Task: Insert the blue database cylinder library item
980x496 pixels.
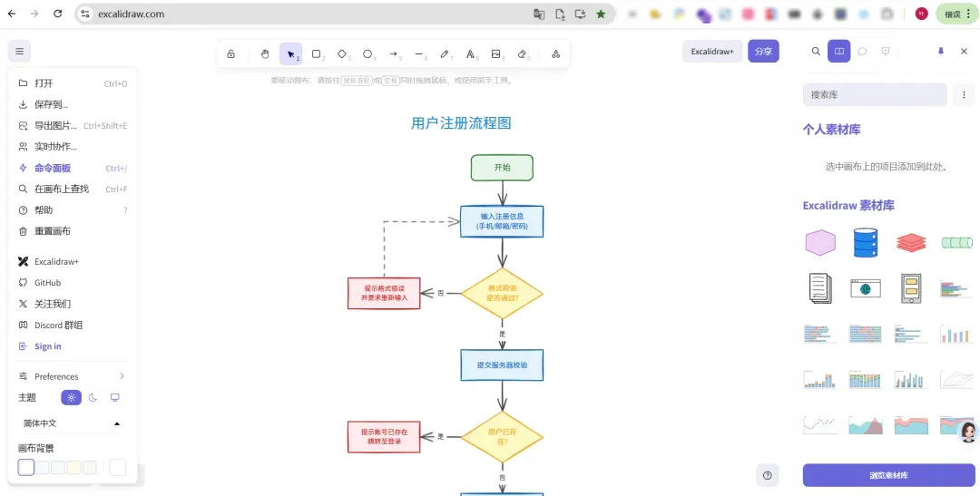Action: [866, 242]
